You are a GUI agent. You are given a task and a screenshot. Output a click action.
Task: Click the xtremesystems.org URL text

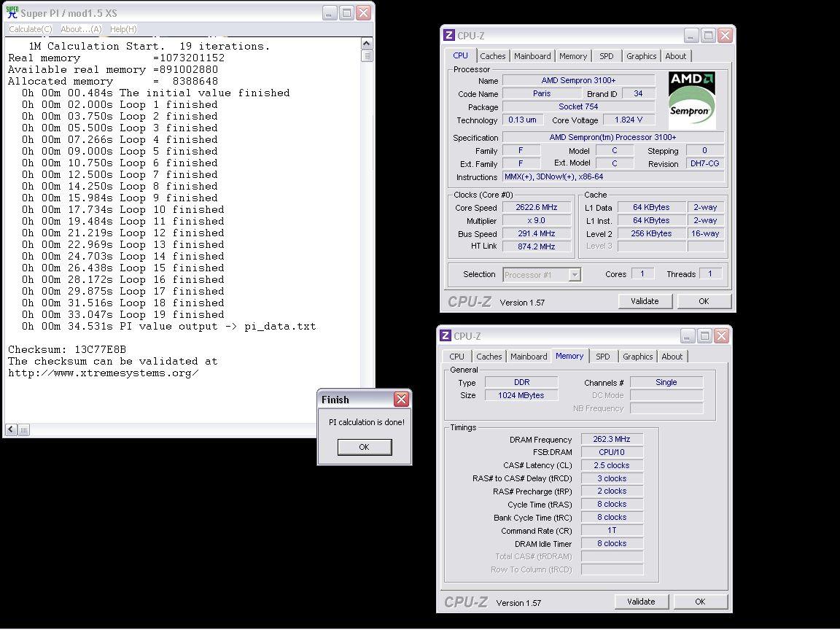click(104, 373)
